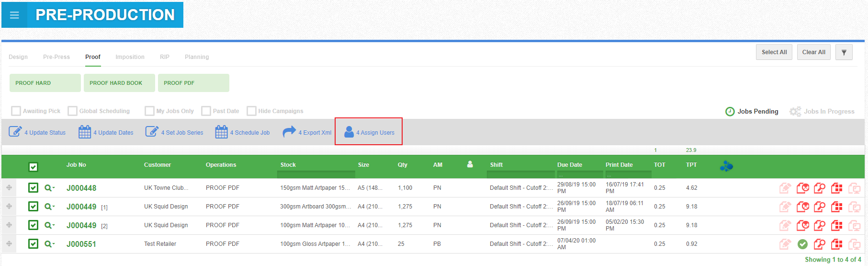The image size is (868, 266).
Task: Click 4 Set Job Series action
Action: [x=174, y=132]
